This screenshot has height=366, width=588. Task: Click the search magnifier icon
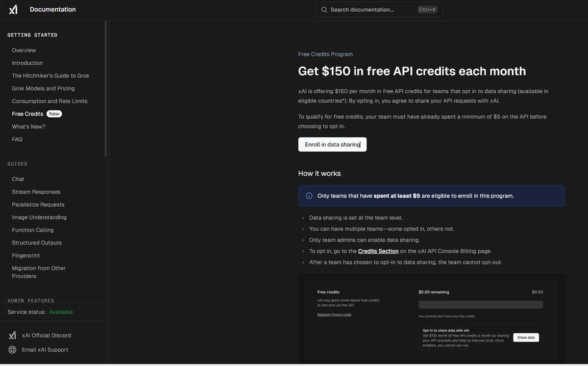coord(324,10)
